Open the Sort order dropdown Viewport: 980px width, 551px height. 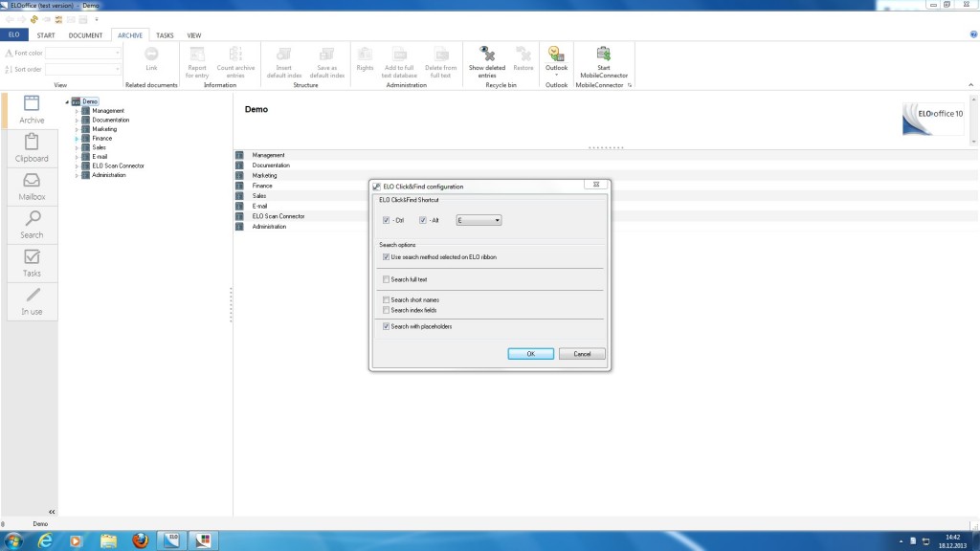point(82,69)
